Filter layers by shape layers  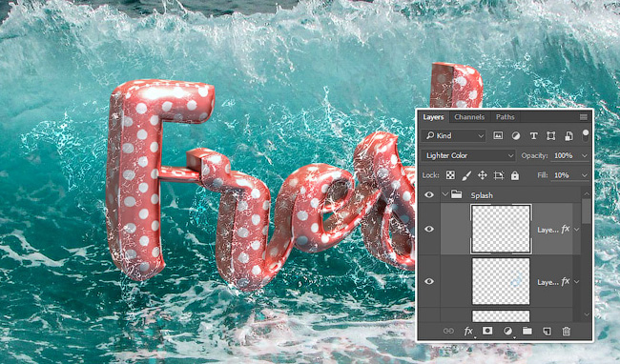tap(550, 136)
